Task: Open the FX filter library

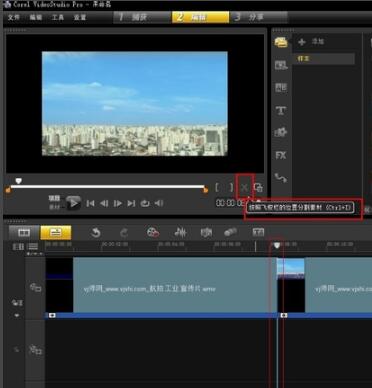Action: (x=281, y=155)
